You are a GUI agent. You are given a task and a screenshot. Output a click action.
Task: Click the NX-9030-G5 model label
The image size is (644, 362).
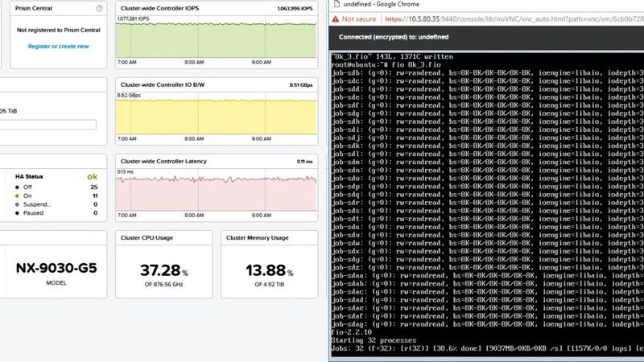pyautogui.click(x=56, y=268)
